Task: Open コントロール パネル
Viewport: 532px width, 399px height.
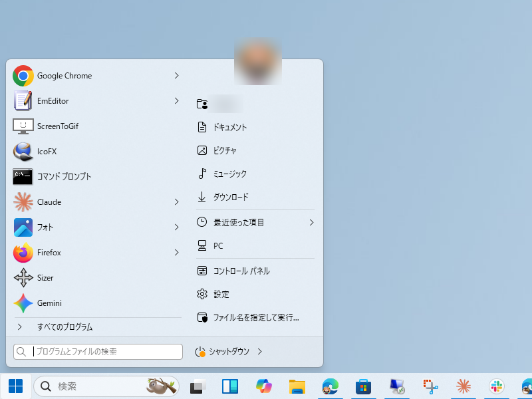Action: (255, 271)
